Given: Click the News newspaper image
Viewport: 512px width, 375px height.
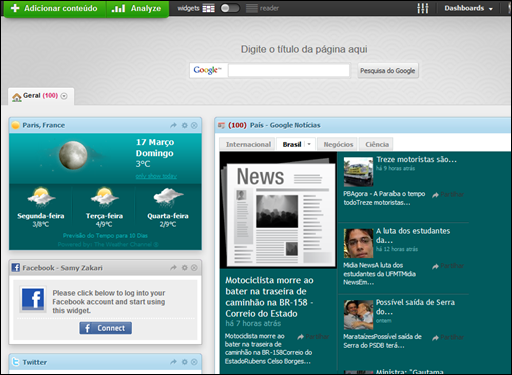Looking at the screenshot, I should (x=278, y=210).
